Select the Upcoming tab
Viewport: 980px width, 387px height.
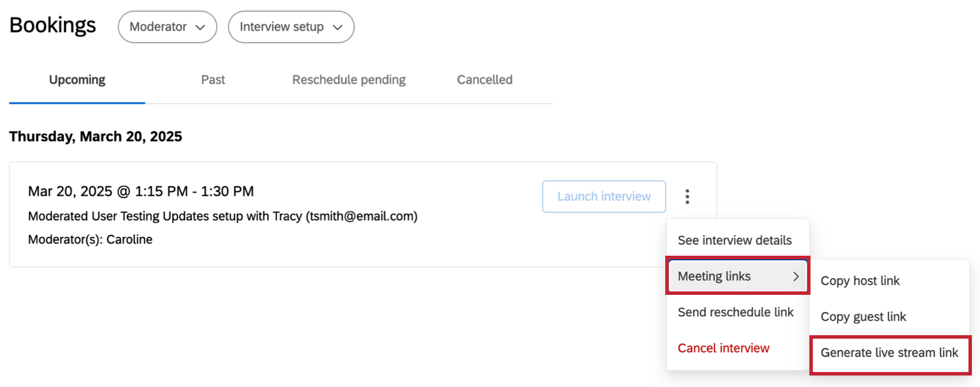[77, 79]
